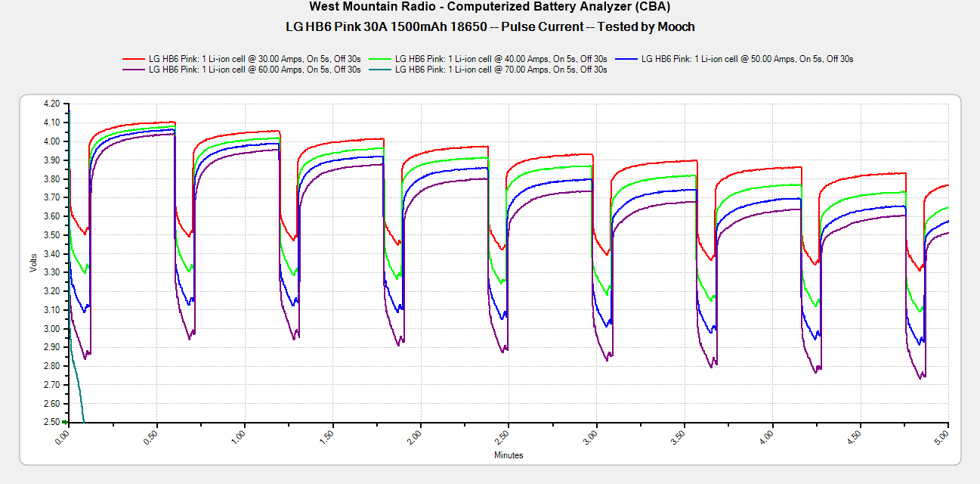Screen dimensions: 980x484
Task: Click the 2.50 tick on voltage axis
Action: 51,422
